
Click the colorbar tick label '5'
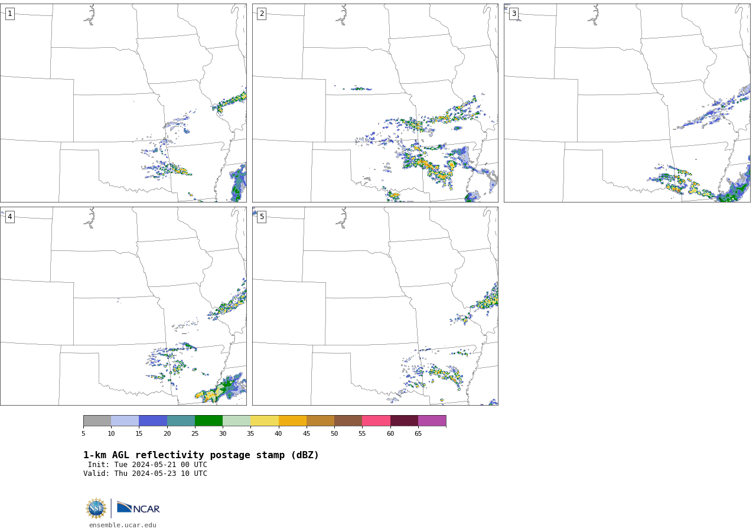tap(83, 434)
